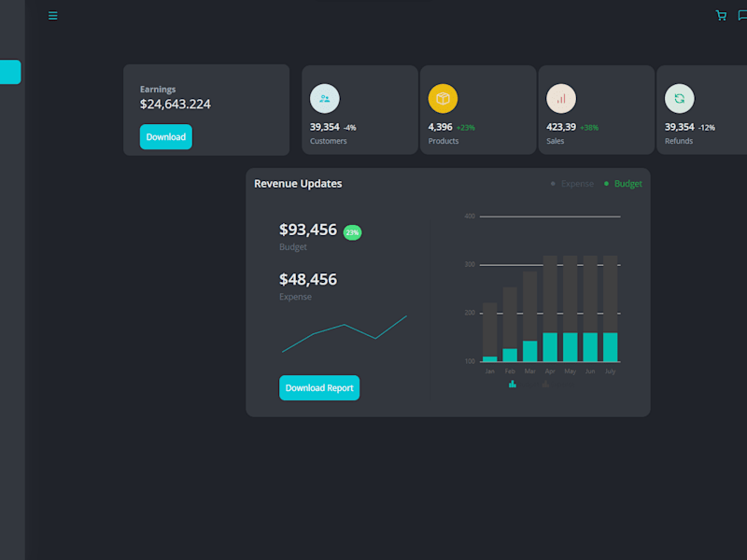Click the Earnings label

tap(158, 89)
